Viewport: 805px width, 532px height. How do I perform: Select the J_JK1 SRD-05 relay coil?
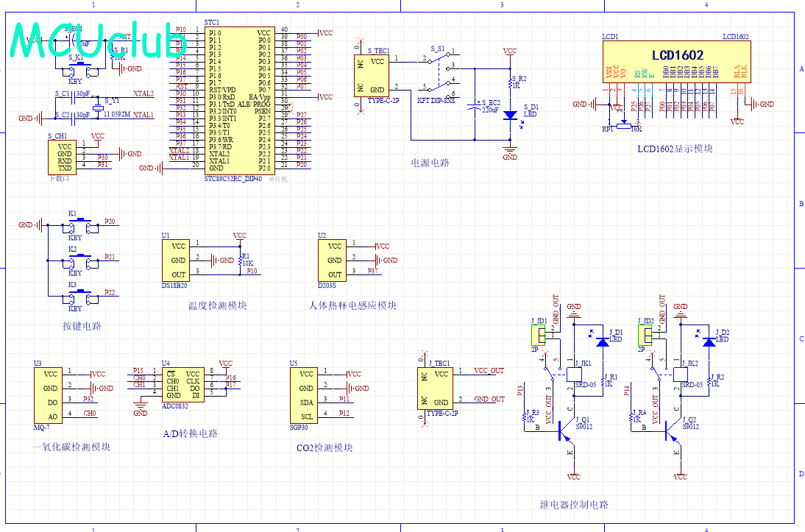click(574, 375)
